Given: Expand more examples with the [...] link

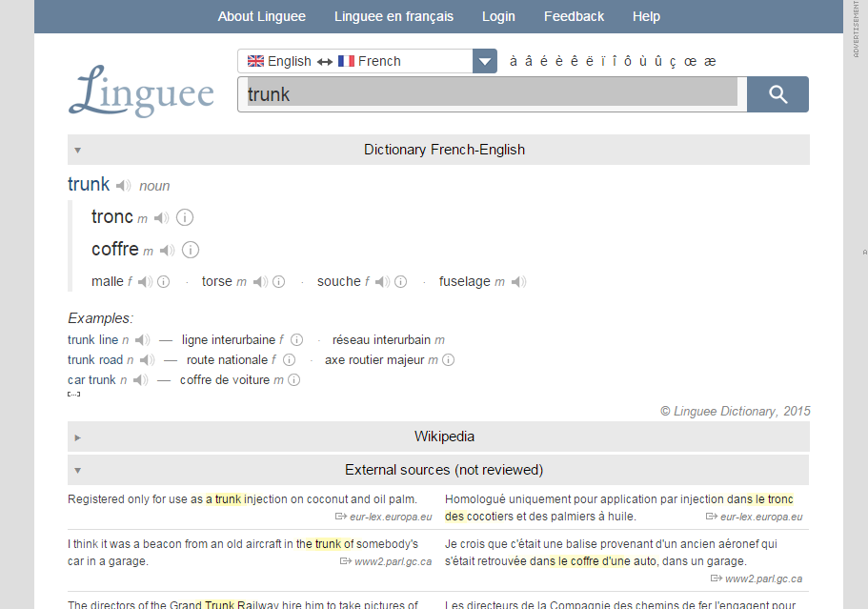Looking at the screenshot, I should [x=73, y=394].
